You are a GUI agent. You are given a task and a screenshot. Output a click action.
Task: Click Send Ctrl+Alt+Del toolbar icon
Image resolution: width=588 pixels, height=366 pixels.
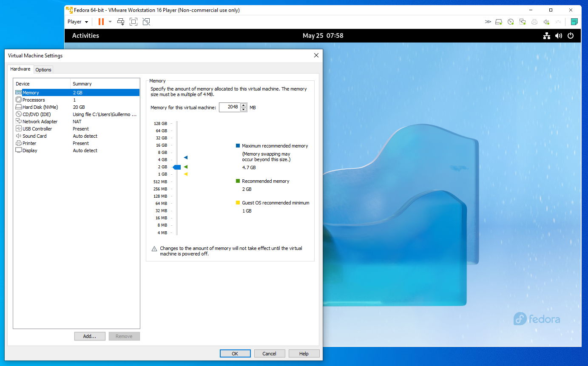point(121,22)
